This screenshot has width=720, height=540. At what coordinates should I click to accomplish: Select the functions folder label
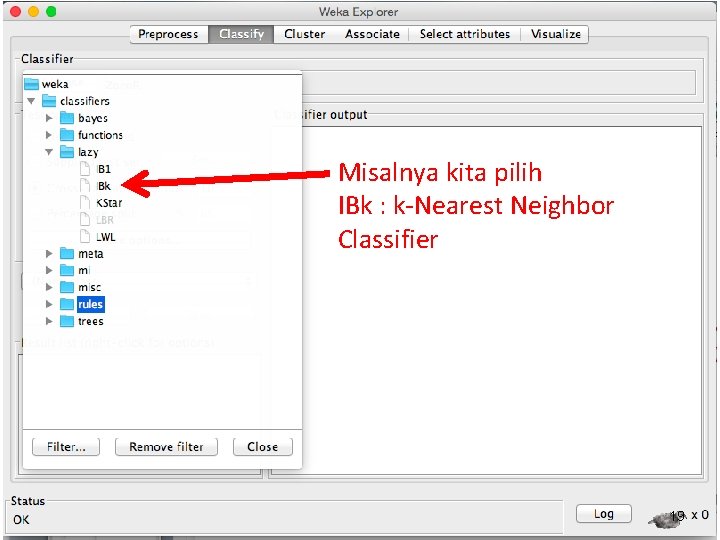click(100, 135)
